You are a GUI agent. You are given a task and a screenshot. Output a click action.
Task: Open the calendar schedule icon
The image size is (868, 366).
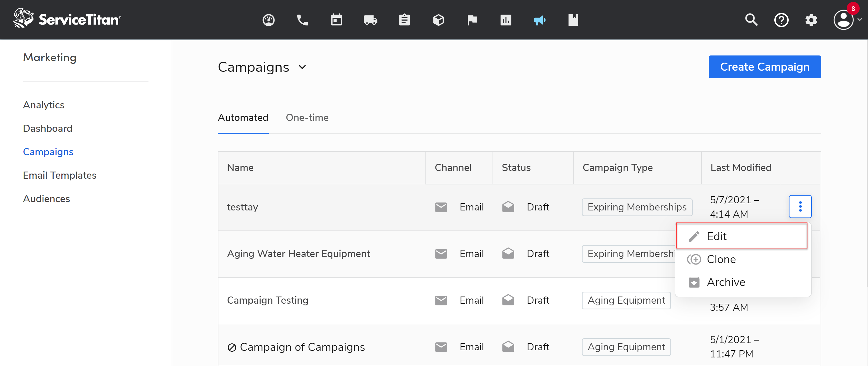click(x=336, y=20)
